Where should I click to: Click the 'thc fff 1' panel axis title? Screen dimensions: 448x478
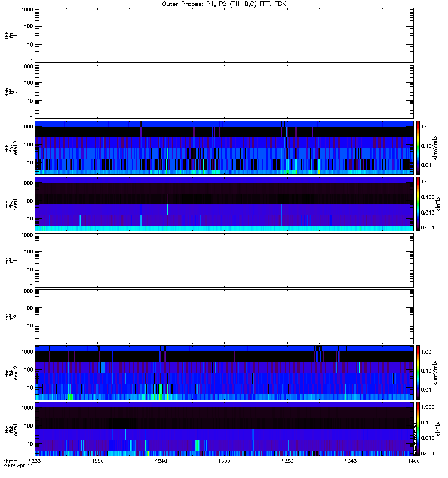pyautogui.click(x=11, y=261)
